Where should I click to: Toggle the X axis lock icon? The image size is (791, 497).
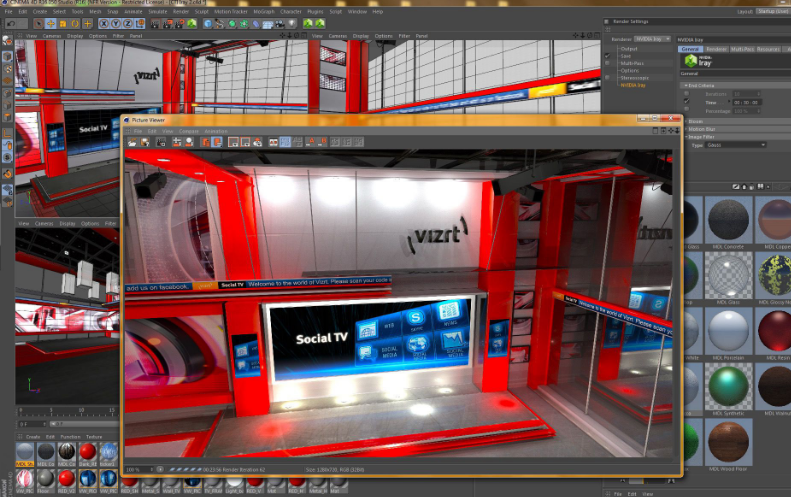[x=104, y=24]
